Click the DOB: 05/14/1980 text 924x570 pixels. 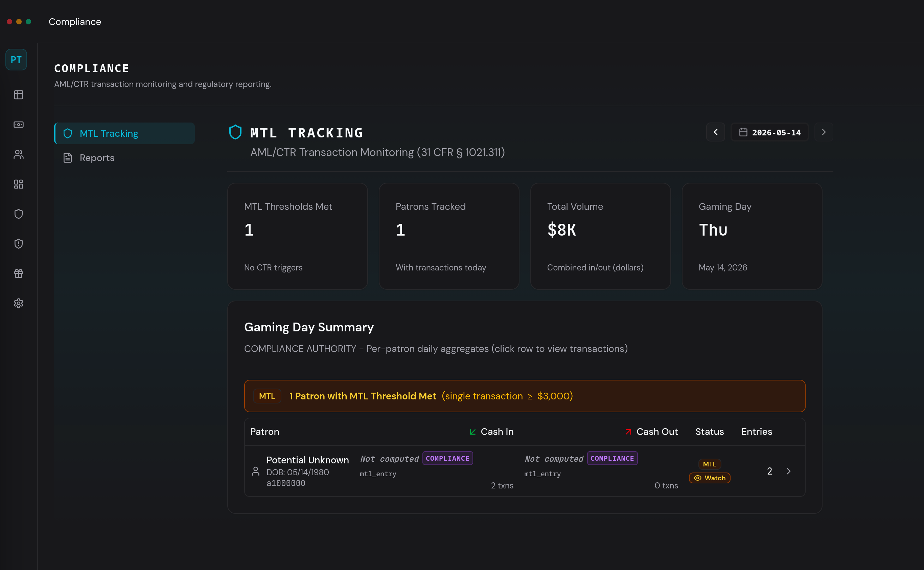(298, 473)
